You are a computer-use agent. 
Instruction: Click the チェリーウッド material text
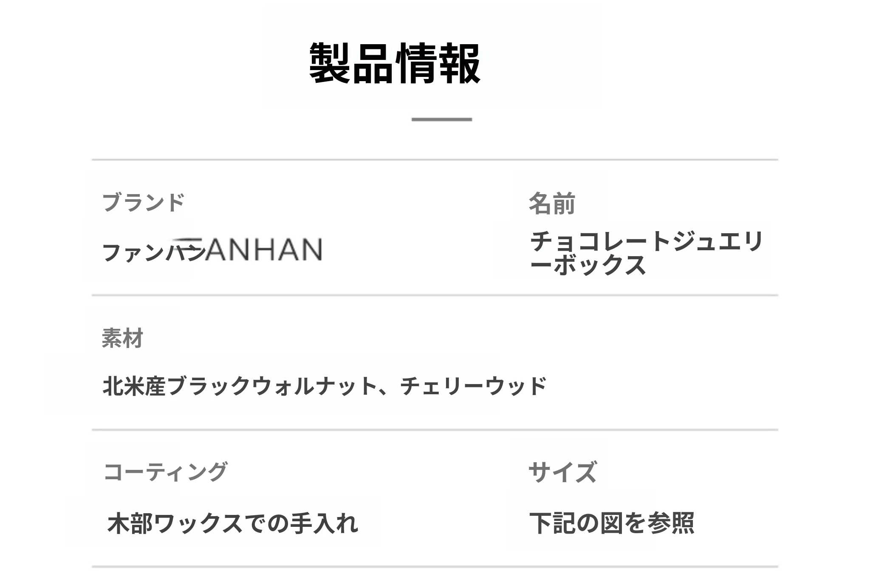click(x=473, y=386)
